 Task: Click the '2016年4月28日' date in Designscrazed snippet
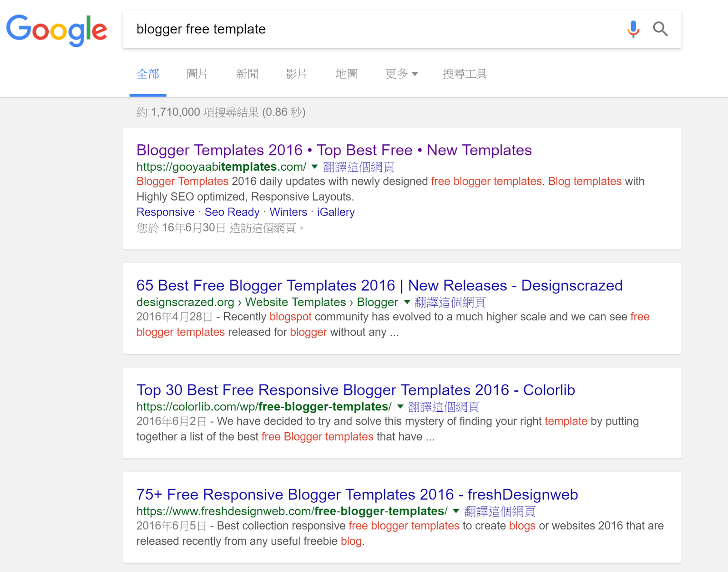click(x=175, y=317)
